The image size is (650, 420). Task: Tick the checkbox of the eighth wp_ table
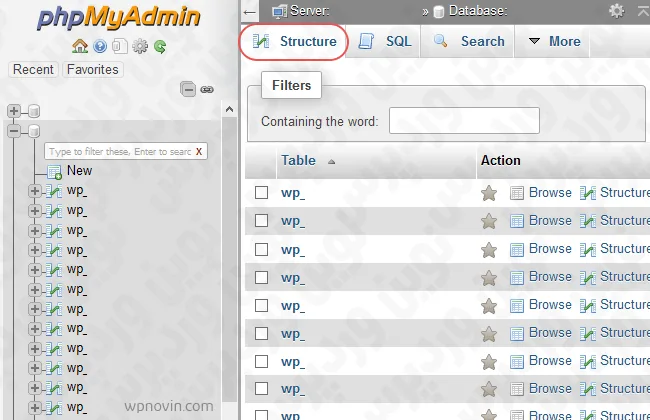[261, 388]
